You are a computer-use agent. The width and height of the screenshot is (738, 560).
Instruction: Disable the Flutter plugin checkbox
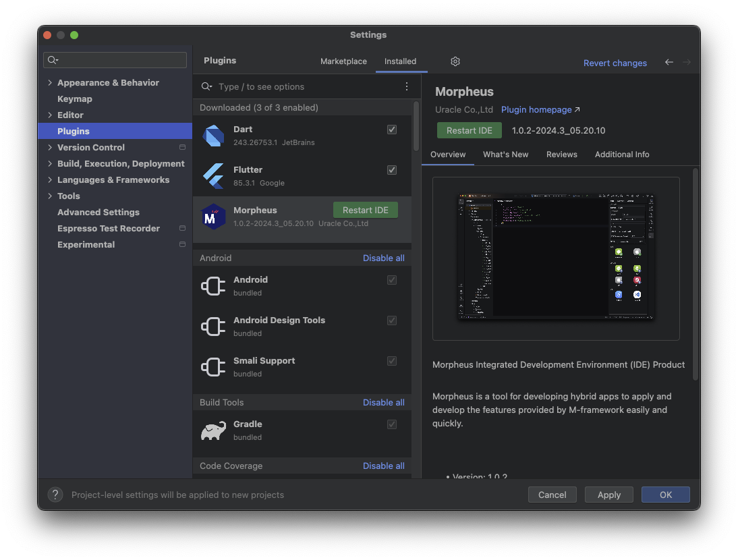tap(391, 170)
